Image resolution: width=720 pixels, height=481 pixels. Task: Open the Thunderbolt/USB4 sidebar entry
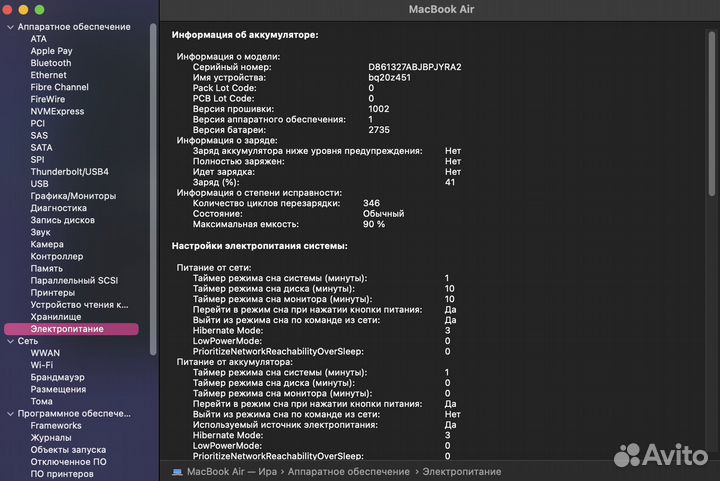69,172
